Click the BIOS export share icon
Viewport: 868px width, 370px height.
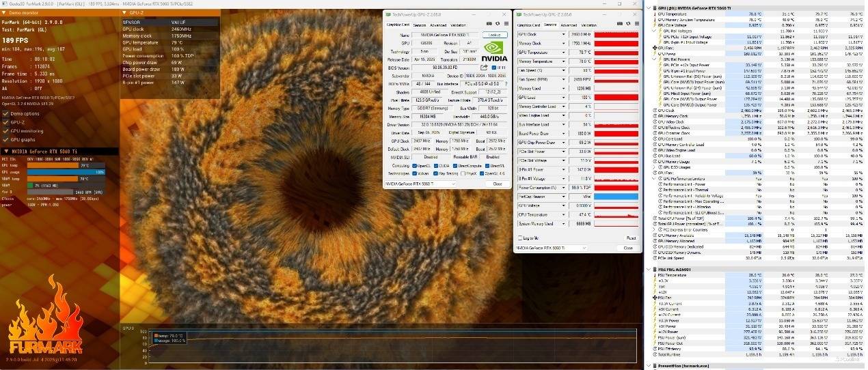tap(484, 68)
